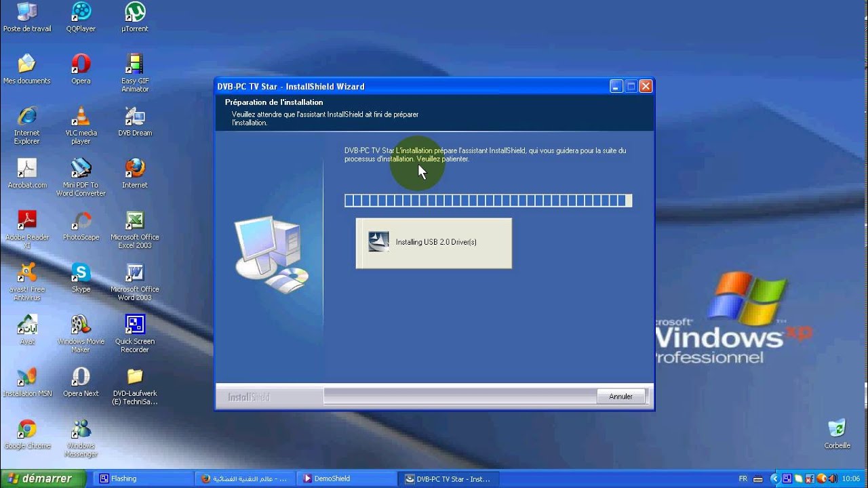Open the volume speaker tray icon

[x=833, y=479]
